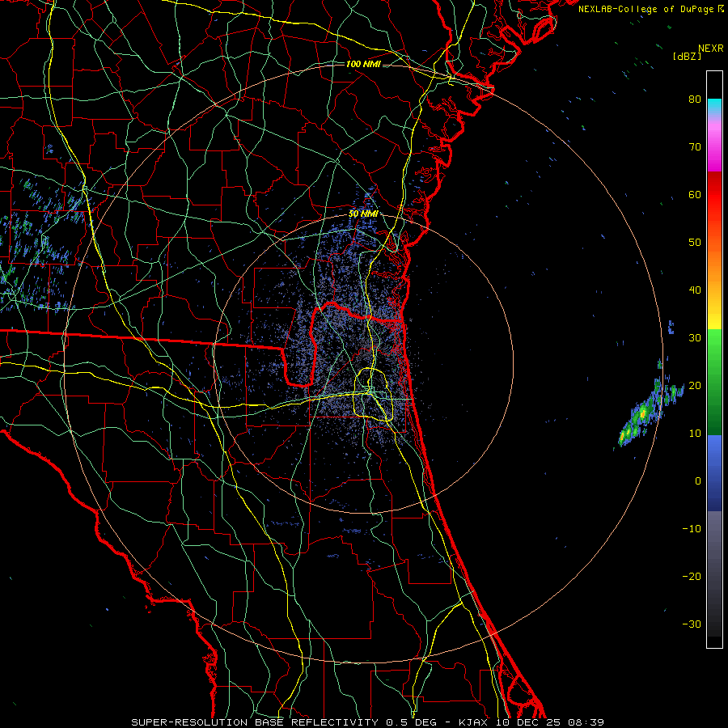Select the 30 value on the dBZ scale

pyautogui.click(x=695, y=338)
